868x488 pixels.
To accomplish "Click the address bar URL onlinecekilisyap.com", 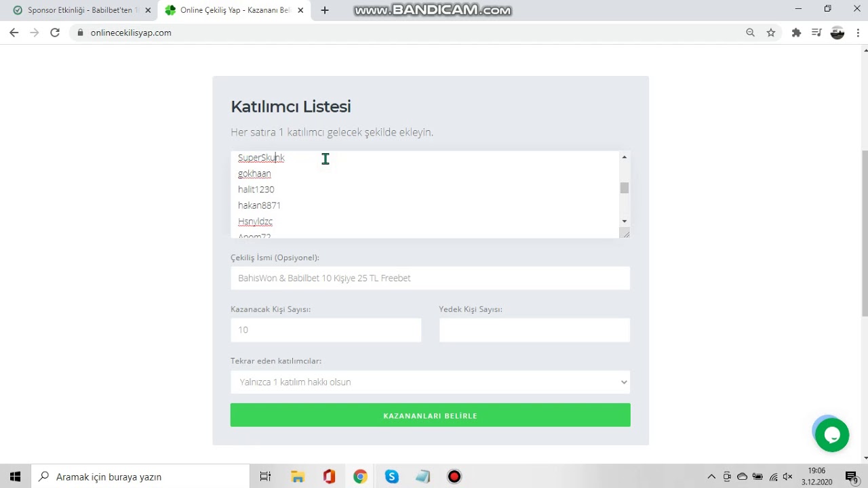I will point(131,33).
